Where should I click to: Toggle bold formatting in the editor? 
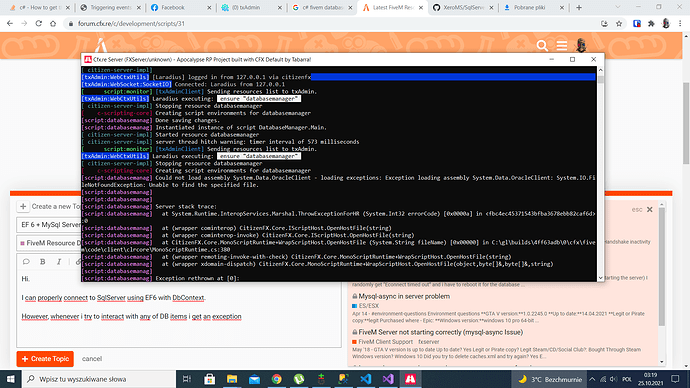coord(43,261)
